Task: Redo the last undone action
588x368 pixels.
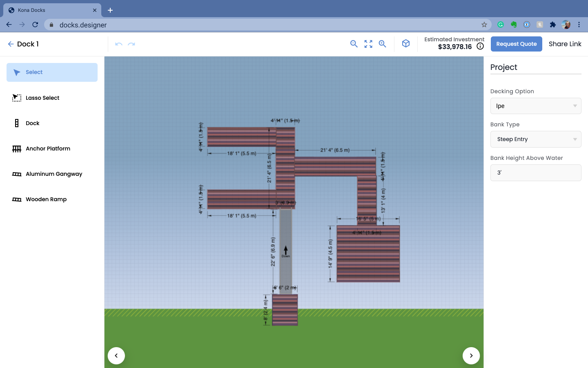Action: click(131, 44)
